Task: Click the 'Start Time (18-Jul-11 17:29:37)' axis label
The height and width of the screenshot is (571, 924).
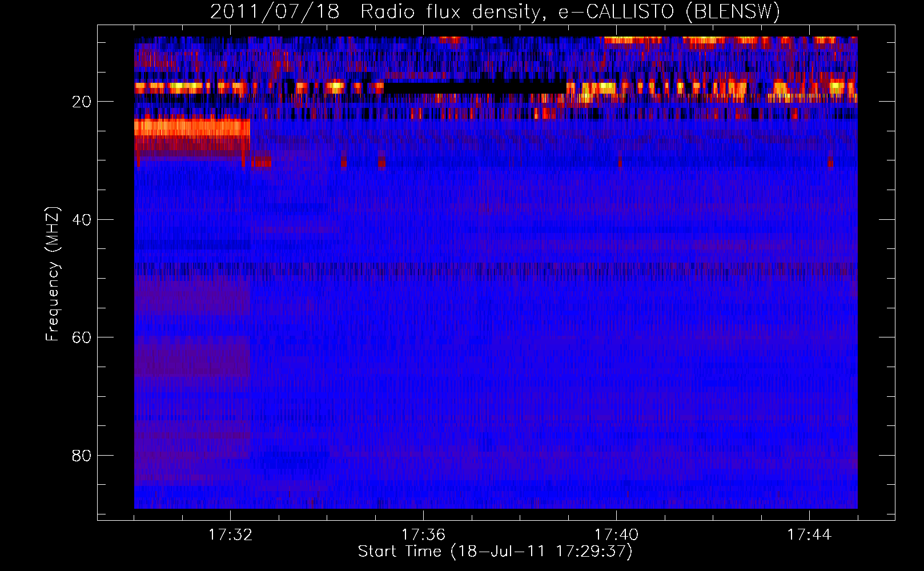Action: [495, 552]
